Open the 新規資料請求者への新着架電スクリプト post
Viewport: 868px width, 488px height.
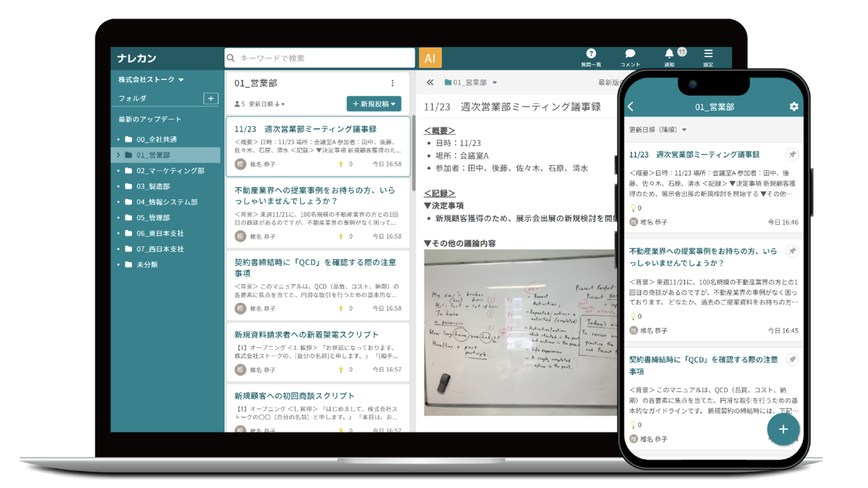pos(306,335)
